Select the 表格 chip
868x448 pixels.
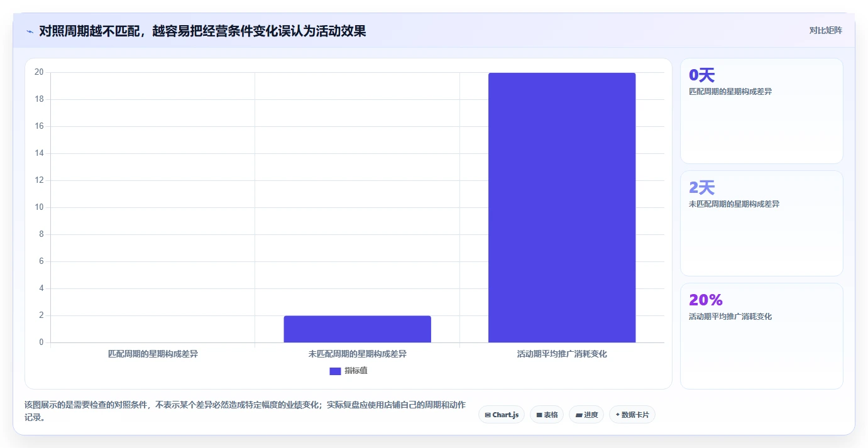coord(547,415)
